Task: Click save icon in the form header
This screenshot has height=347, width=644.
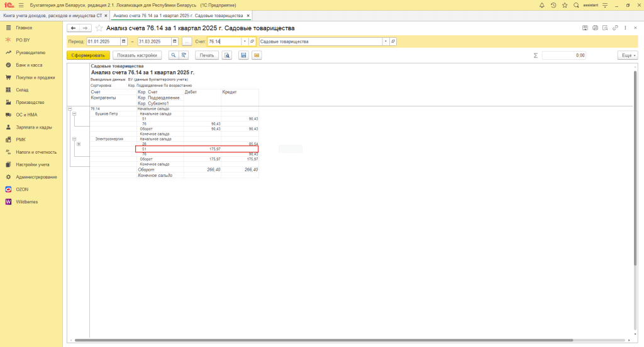Action: click(585, 28)
